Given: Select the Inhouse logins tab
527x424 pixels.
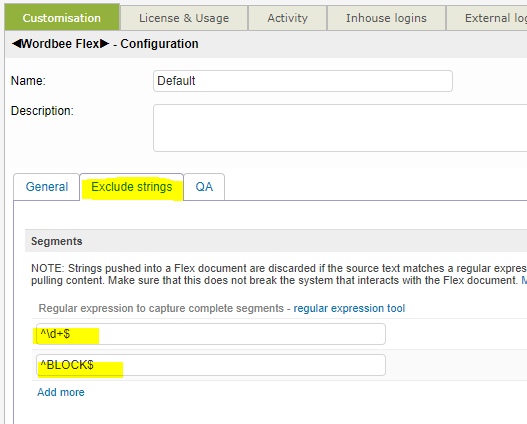Looking at the screenshot, I should [x=386, y=18].
